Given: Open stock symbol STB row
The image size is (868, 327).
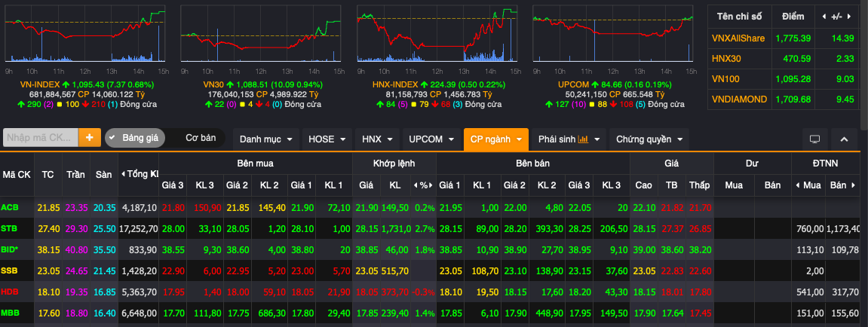Looking at the screenshot, I should click(x=9, y=228).
